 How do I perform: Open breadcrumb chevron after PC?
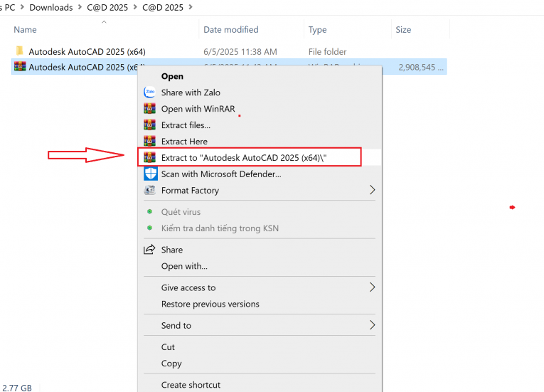pos(23,7)
